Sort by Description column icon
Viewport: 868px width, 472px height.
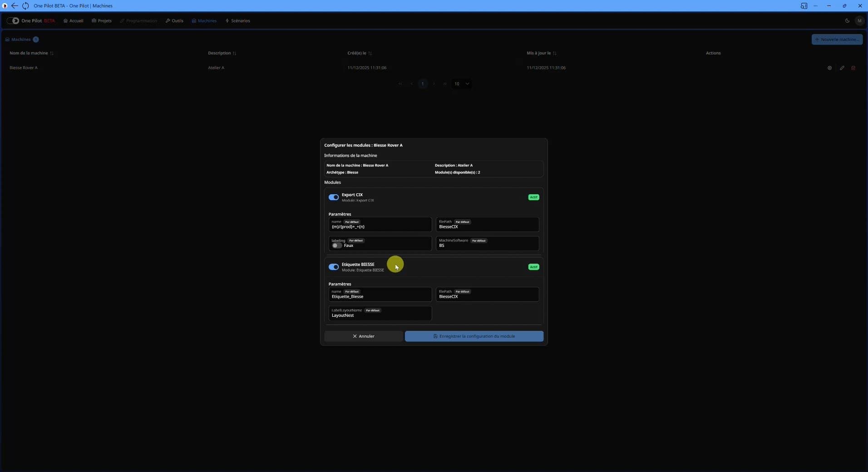point(234,53)
